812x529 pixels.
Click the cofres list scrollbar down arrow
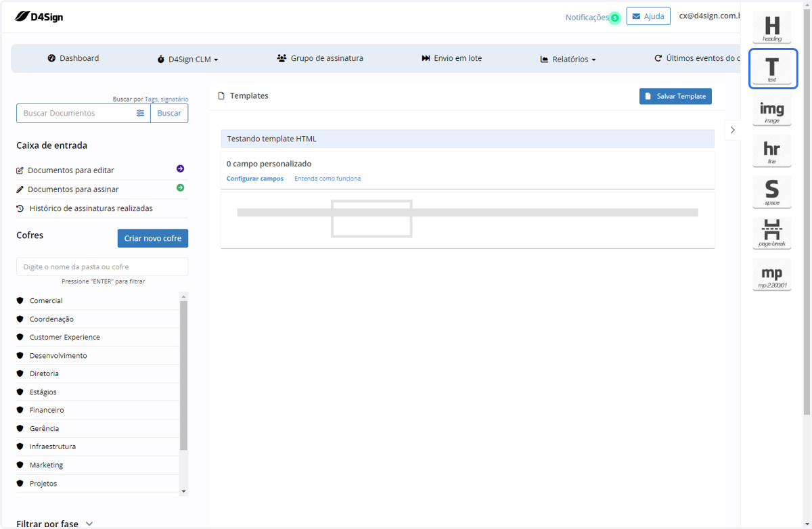(183, 491)
